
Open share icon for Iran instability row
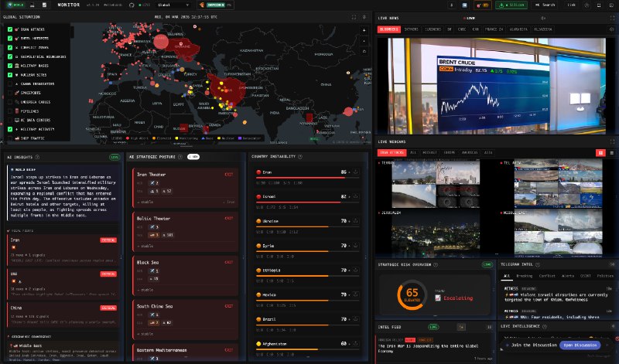pyautogui.click(x=355, y=172)
